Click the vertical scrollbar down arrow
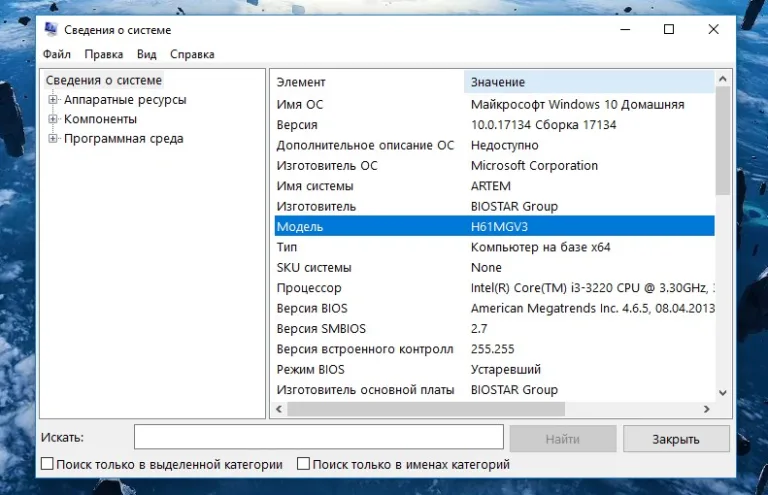The image size is (768, 495). pos(722,393)
